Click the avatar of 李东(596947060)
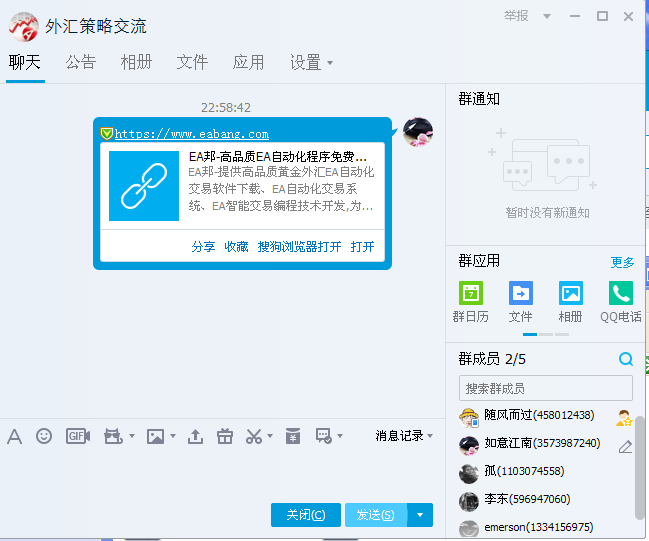The image size is (649, 541). [x=469, y=501]
